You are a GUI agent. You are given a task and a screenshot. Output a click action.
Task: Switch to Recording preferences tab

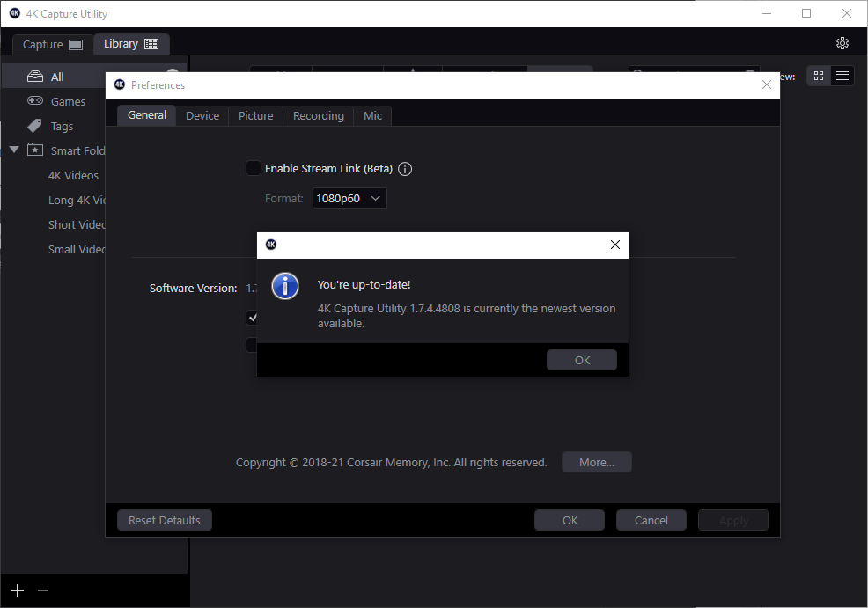click(319, 115)
